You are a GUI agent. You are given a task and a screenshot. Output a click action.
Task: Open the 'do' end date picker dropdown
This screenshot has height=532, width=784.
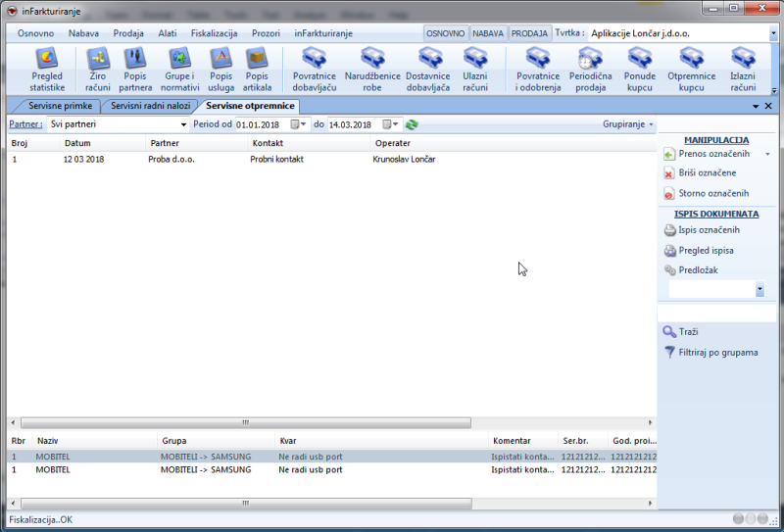pos(395,124)
